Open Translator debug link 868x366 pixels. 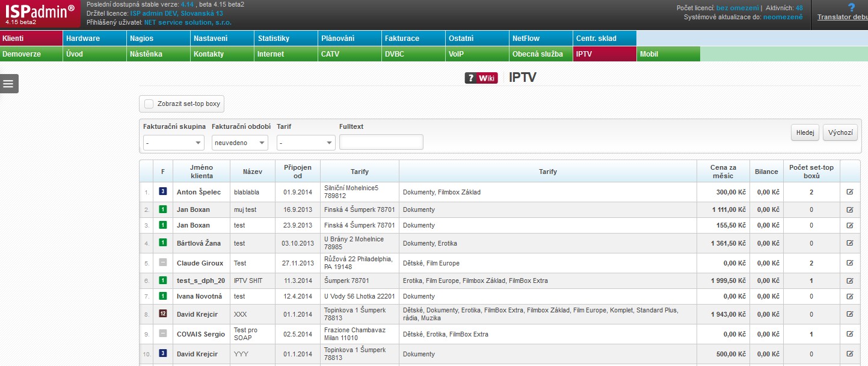(x=843, y=17)
